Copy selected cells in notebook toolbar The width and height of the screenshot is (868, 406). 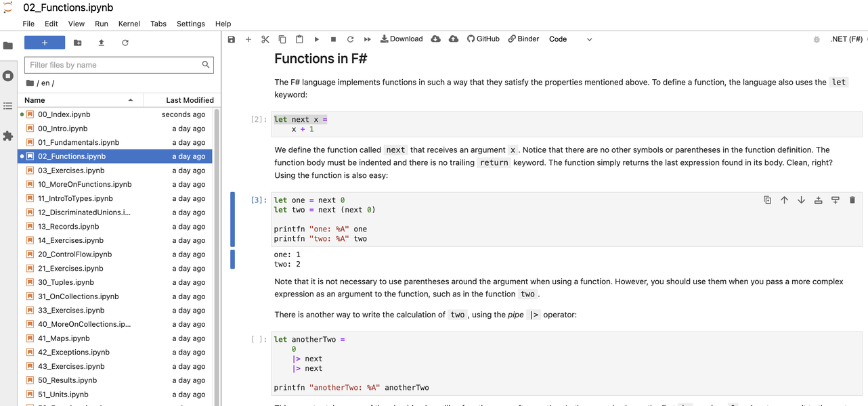pyautogui.click(x=282, y=39)
